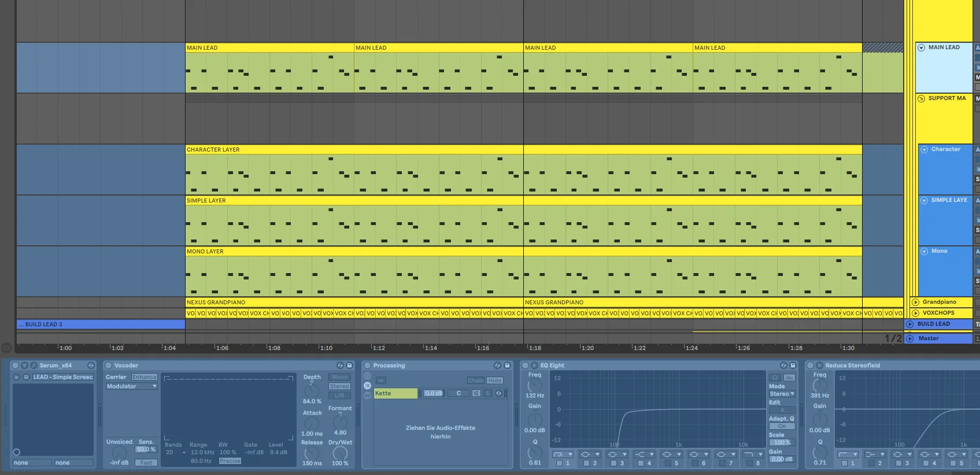Click Serum_x64 hot-swap preset icon
980x475 pixels.
coord(91,366)
